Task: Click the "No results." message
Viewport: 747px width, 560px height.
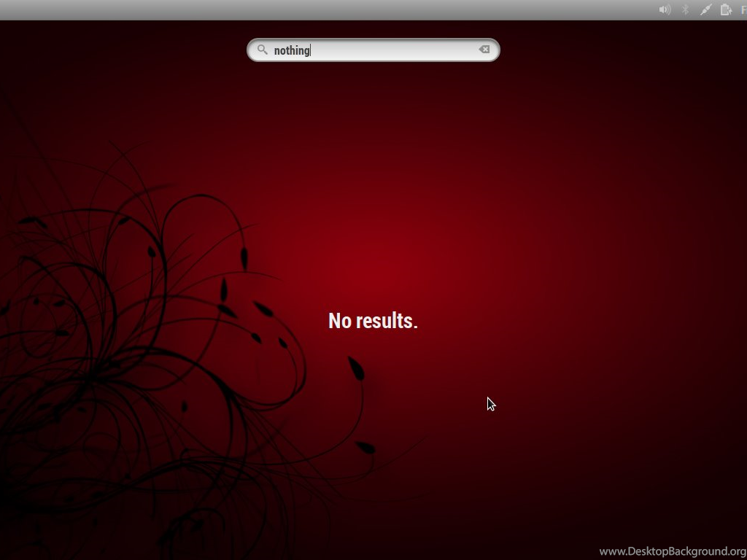Action: point(373,321)
